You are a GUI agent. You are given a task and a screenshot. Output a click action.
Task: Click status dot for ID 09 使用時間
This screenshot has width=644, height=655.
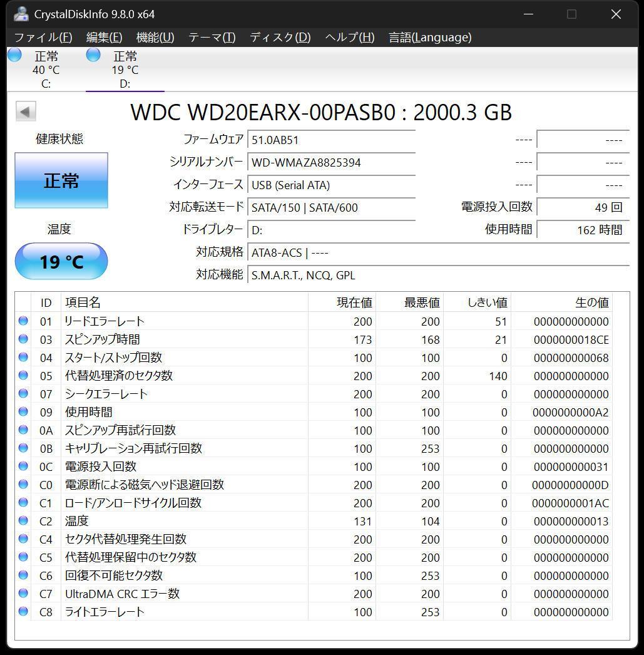click(x=23, y=411)
